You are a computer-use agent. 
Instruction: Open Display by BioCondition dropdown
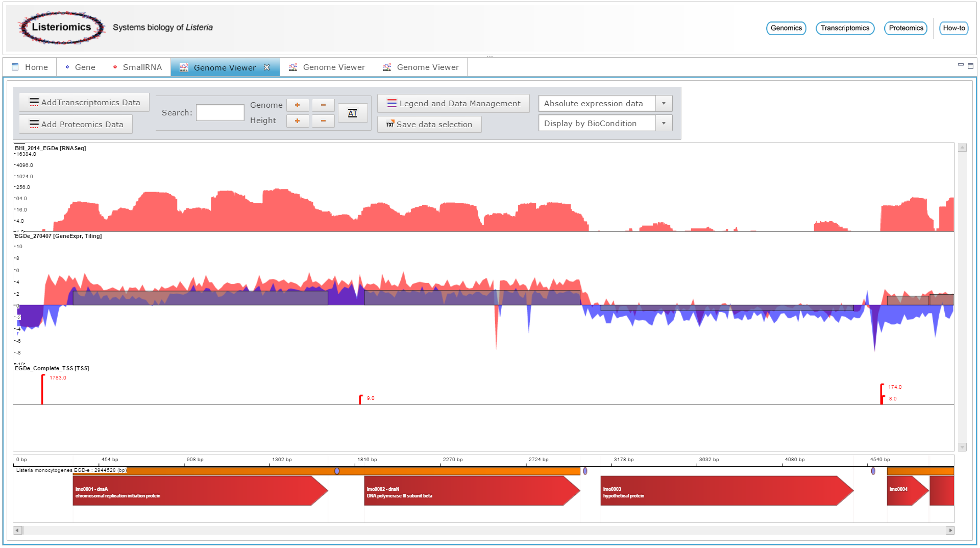[664, 124]
